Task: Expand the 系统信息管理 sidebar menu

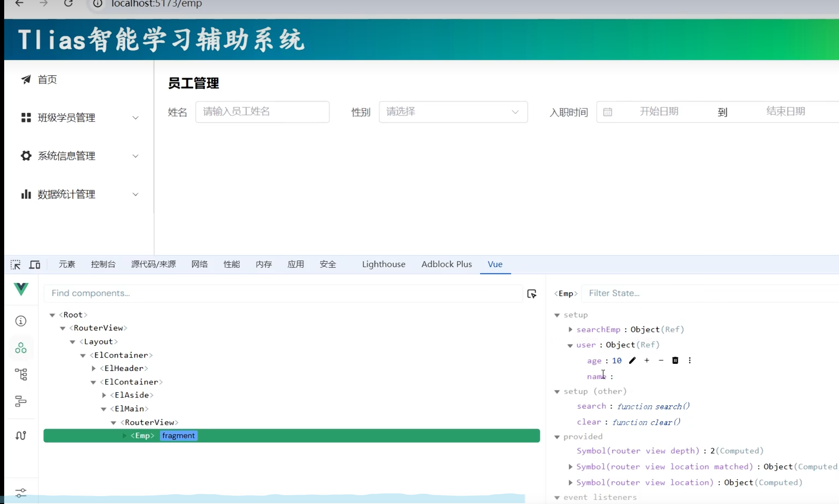Action: pyautogui.click(x=79, y=156)
